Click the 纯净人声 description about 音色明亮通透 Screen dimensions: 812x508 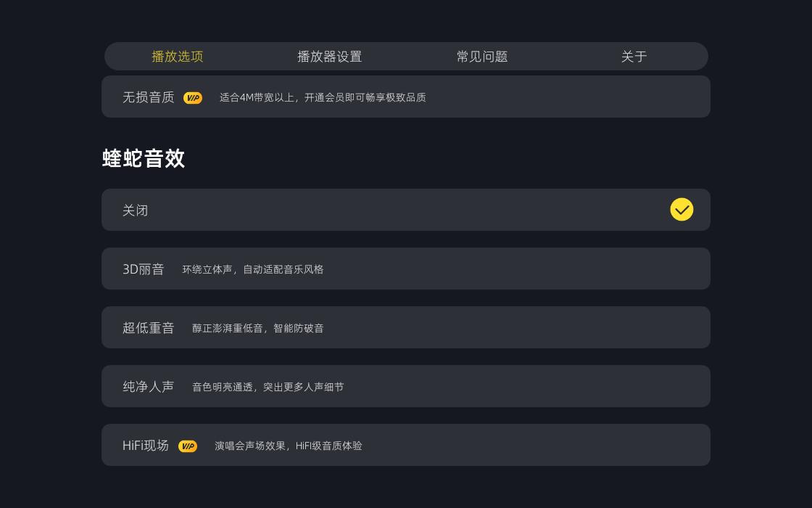coord(268,387)
